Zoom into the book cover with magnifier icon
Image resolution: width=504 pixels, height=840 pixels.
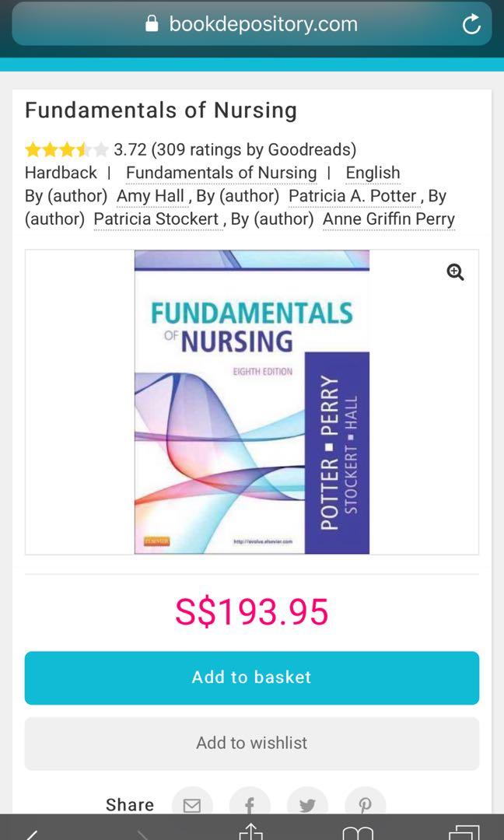point(455,271)
